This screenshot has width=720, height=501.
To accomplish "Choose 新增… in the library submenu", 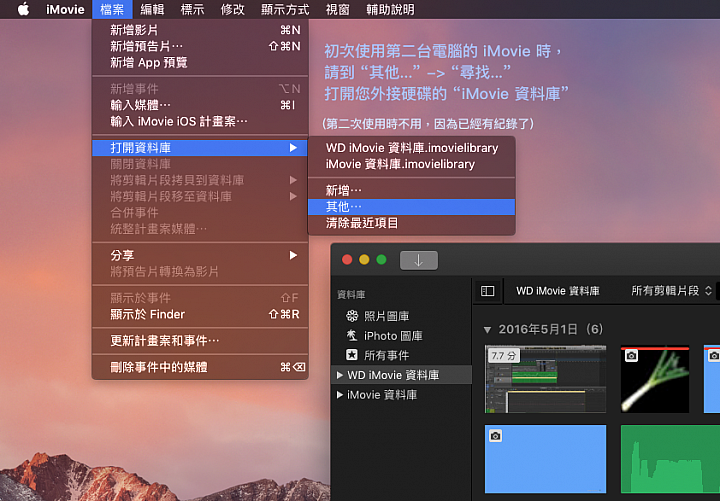I will [411, 191].
